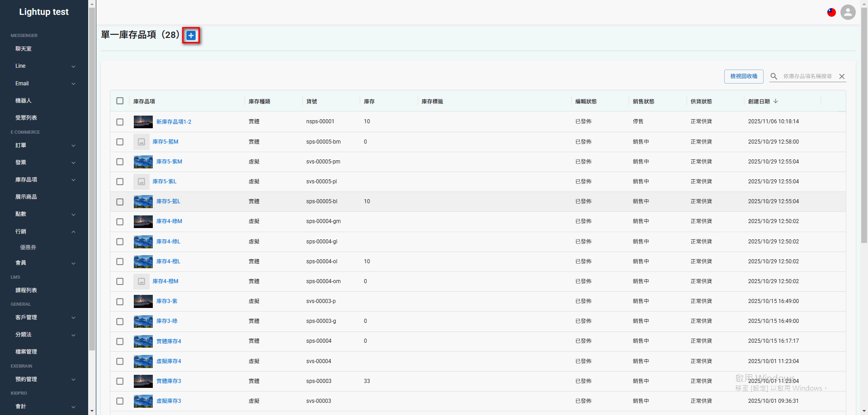This screenshot has width=868, height=415.
Task: Open the user account avatar menu
Action: click(x=848, y=12)
